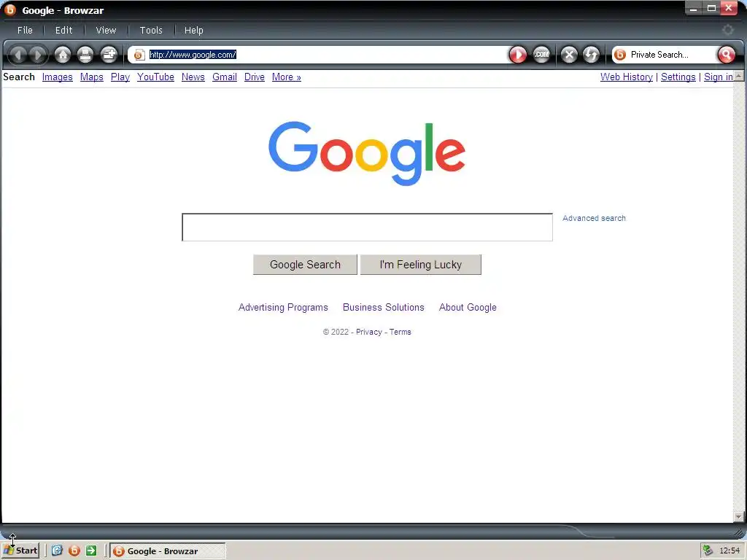Open the Edit menu
The width and height of the screenshot is (747, 560).
[x=64, y=30]
